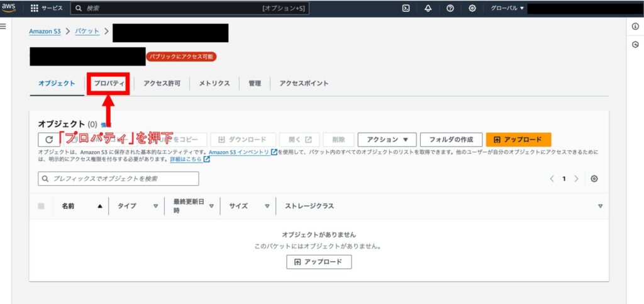644x304 pixels.
Task: Open the アクション dropdown menu
Action: coord(387,140)
